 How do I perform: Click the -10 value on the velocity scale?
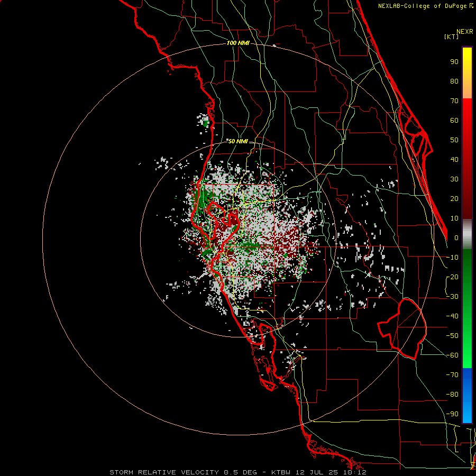pyautogui.click(x=452, y=258)
